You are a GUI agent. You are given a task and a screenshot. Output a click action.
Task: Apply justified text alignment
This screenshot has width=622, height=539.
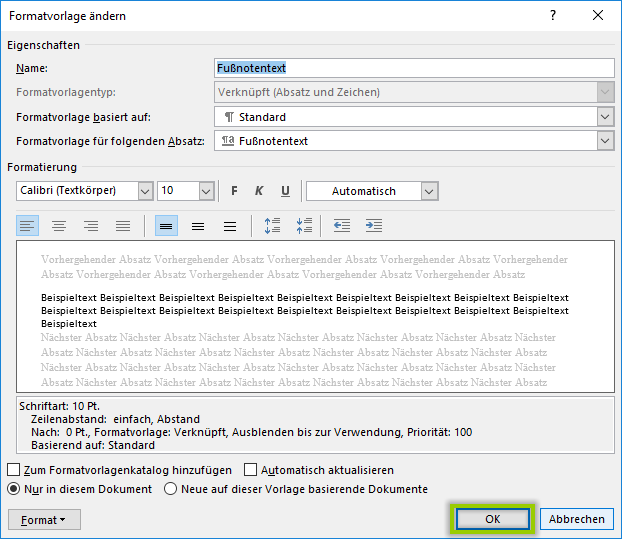[x=122, y=227]
